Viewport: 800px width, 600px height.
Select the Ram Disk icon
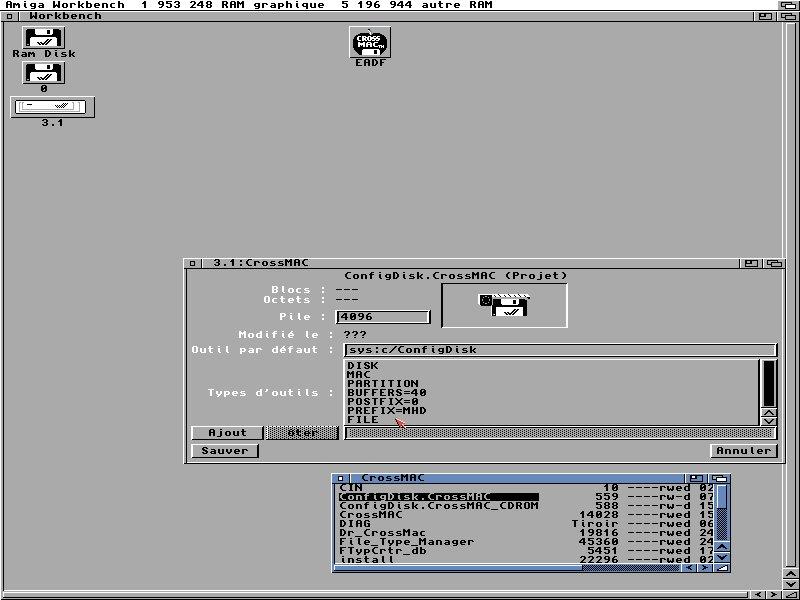tap(44, 38)
